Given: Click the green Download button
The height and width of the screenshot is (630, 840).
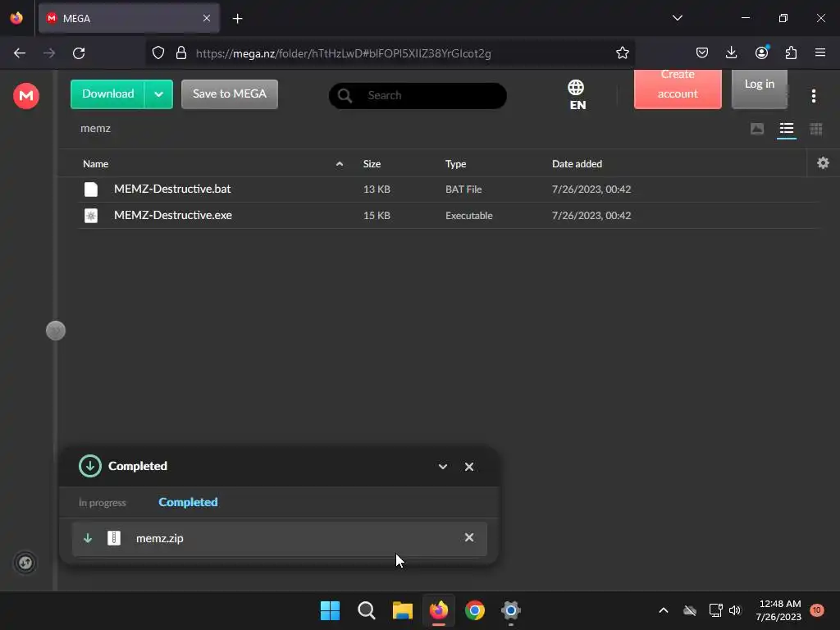Looking at the screenshot, I should pyautogui.click(x=107, y=94).
